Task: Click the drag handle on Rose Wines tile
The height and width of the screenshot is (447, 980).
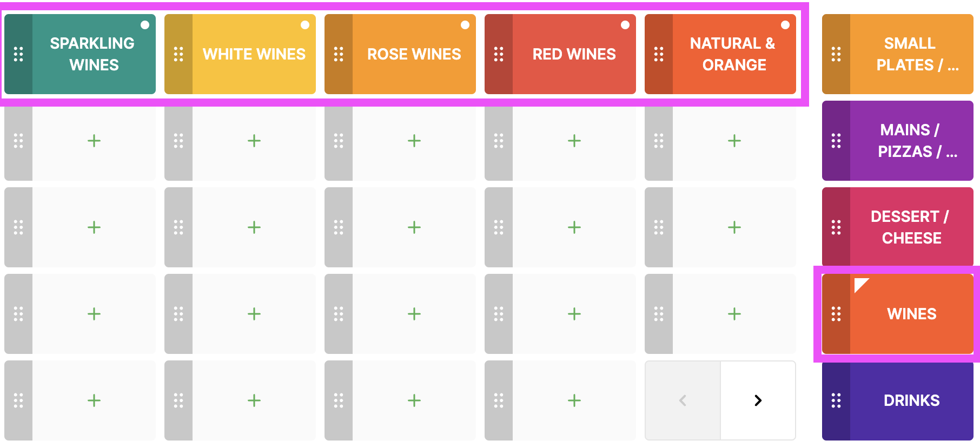Action: coord(339,54)
